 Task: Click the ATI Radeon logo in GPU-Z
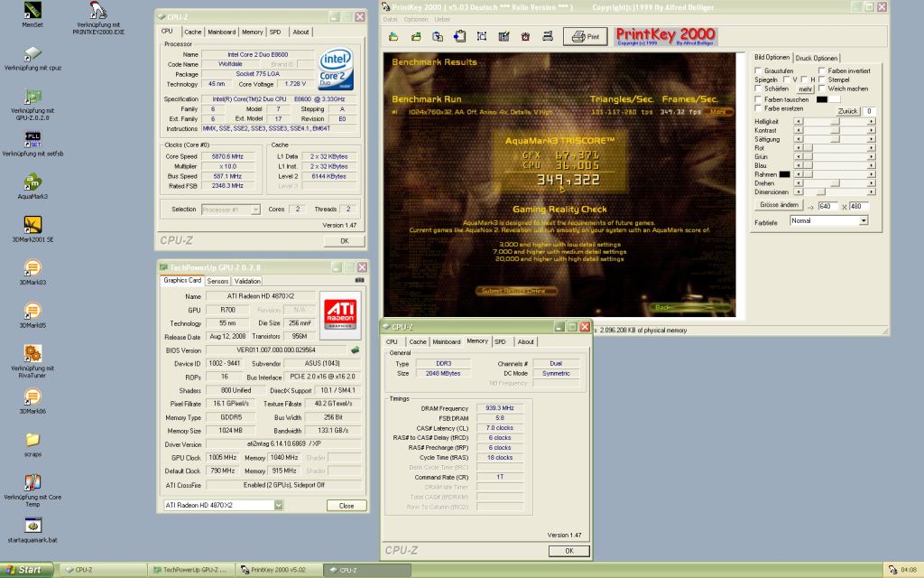coord(340,315)
